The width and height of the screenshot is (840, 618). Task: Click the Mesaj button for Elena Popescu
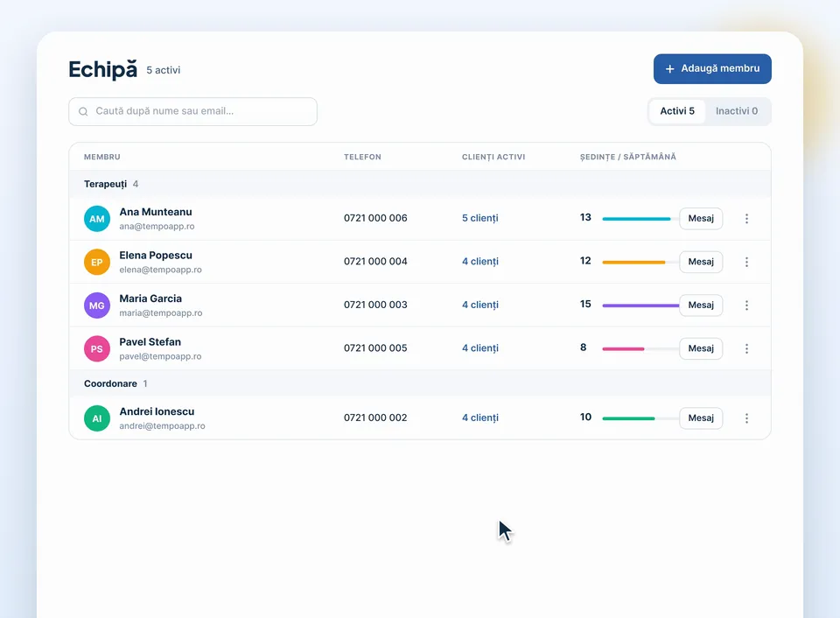[701, 262]
